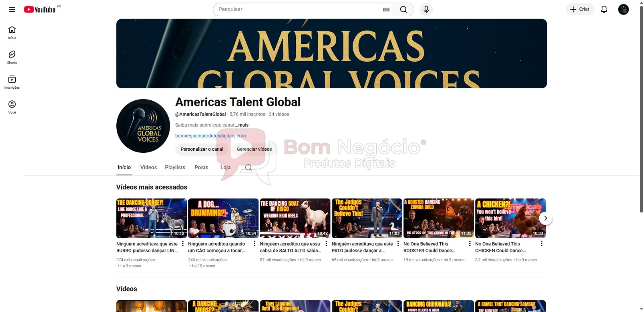The width and height of the screenshot is (644, 312).
Task: Open the Shorts sidebar section
Action: click(x=12, y=57)
